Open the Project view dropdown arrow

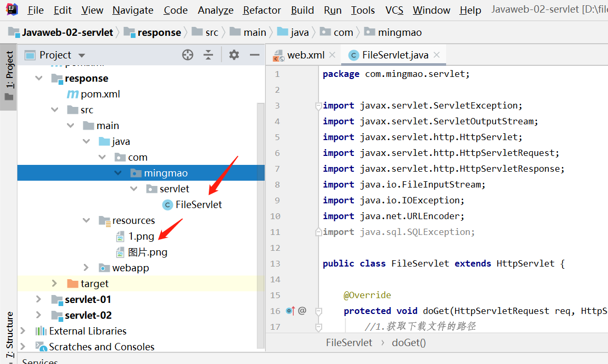(x=81, y=55)
